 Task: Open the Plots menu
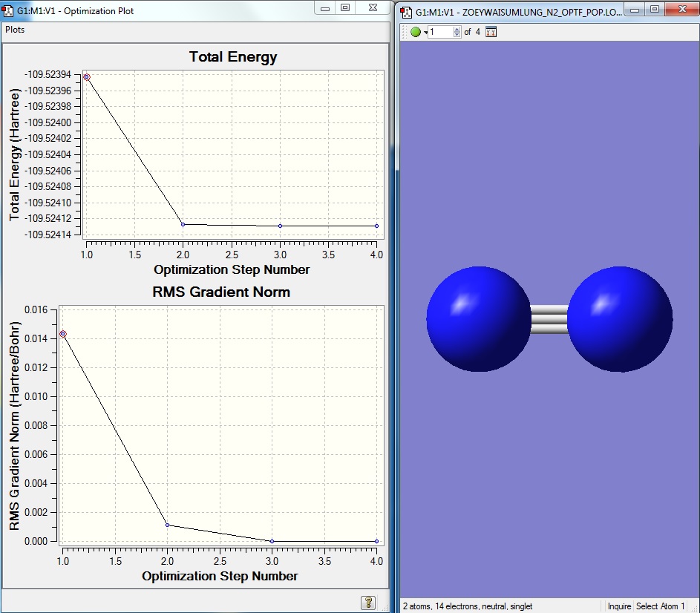click(x=15, y=30)
